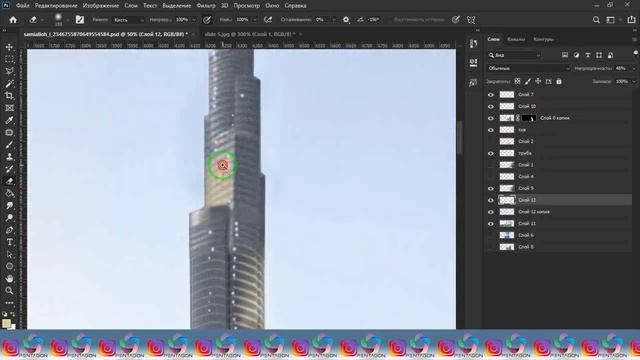Select the History Brush tool
Screen dimensions: 640x360
click(x=9, y=169)
